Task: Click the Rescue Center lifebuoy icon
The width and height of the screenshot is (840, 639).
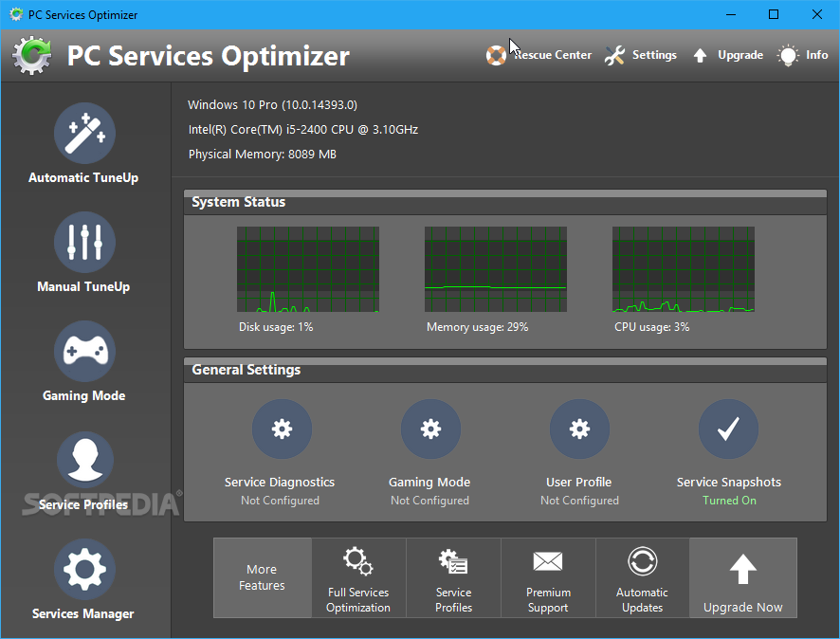Action: tap(496, 55)
